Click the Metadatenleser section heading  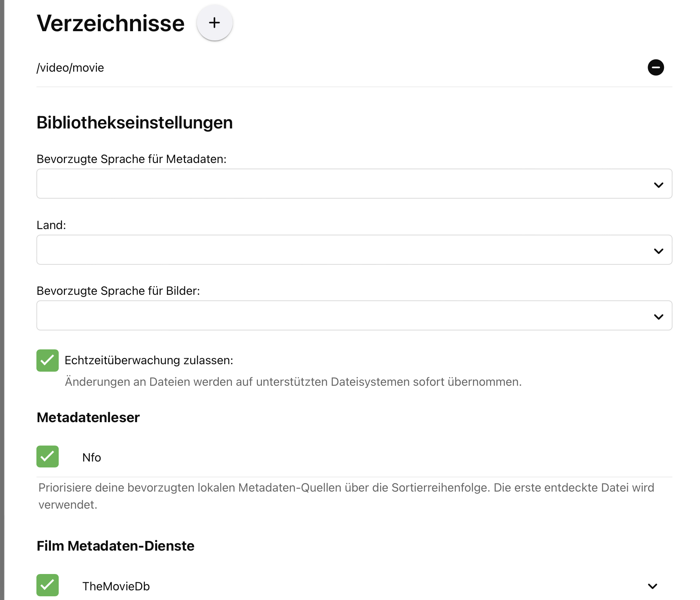point(88,418)
